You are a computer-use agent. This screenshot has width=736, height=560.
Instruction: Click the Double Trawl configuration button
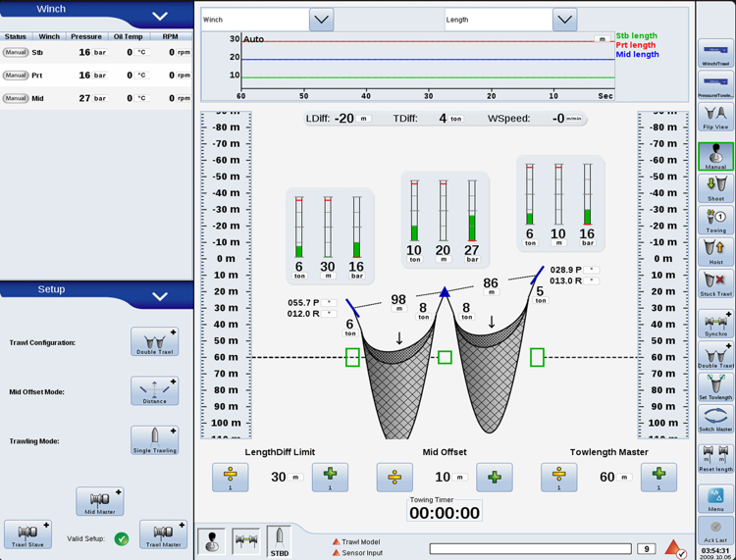tap(155, 342)
